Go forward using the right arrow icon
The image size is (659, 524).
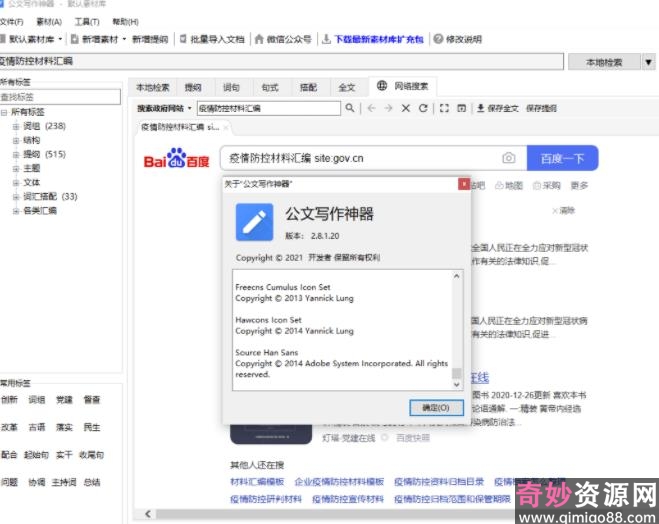[388, 108]
